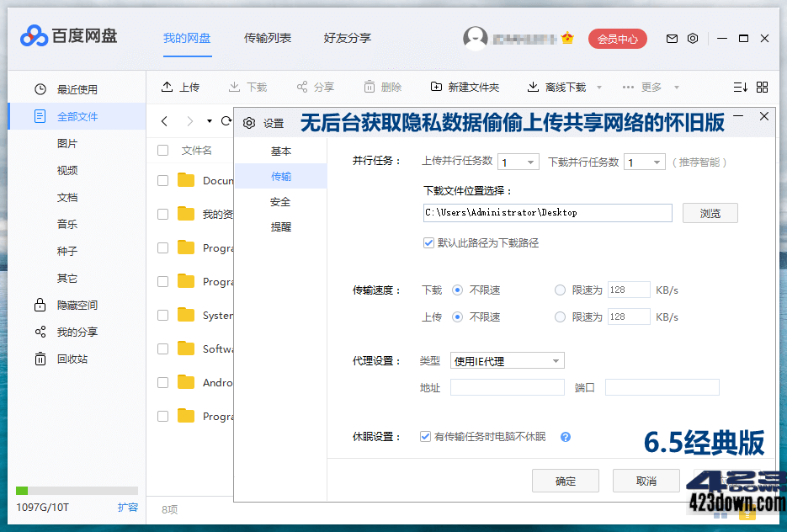Click the 浏览 browse button
Screen dimensions: 787x532
point(710,213)
